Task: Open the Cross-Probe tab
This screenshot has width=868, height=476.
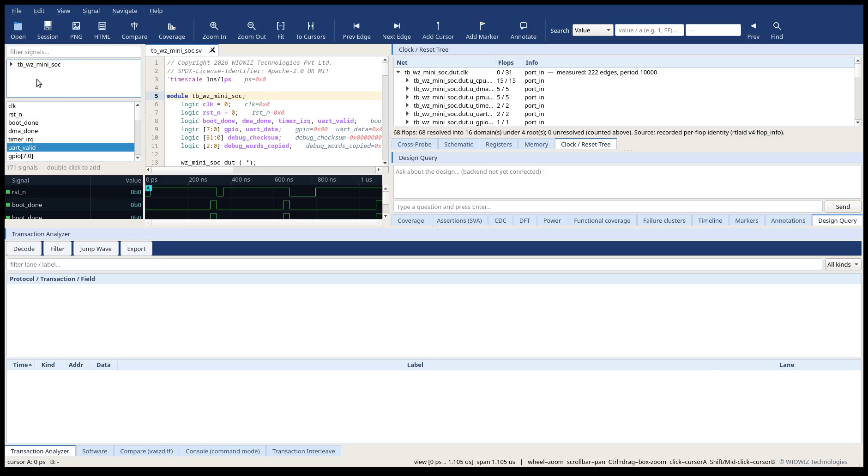Action: (x=414, y=144)
